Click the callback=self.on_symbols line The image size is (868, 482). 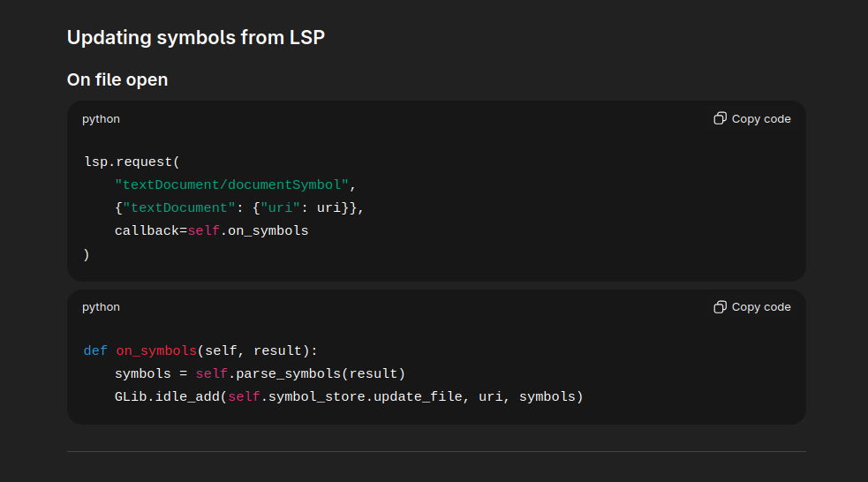(x=211, y=230)
